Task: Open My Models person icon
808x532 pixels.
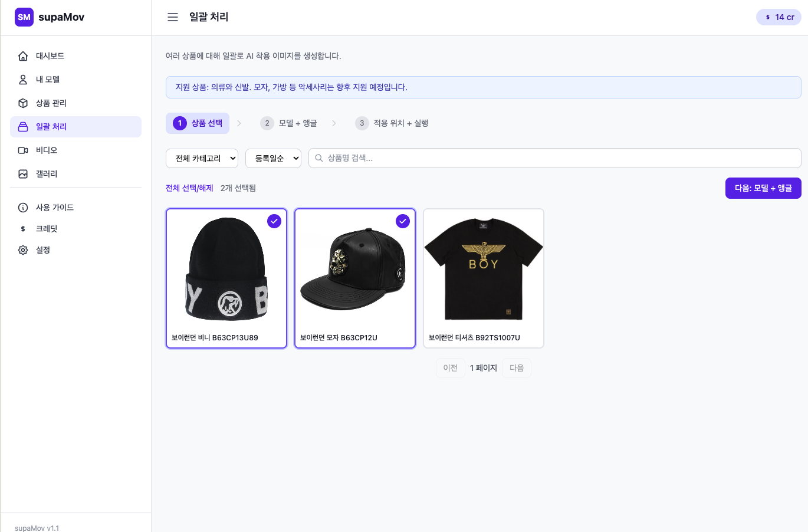Action: pyautogui.click(x=23, y=80)
